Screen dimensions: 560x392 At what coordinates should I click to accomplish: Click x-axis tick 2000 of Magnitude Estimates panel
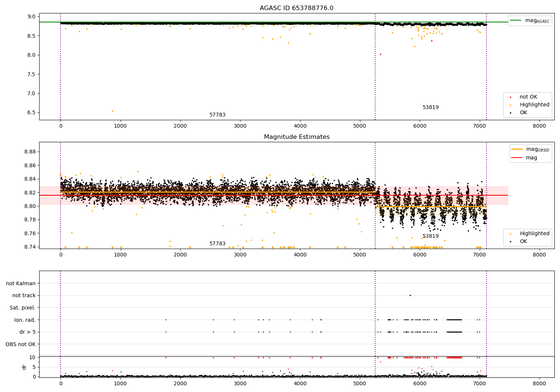(180, 255)
